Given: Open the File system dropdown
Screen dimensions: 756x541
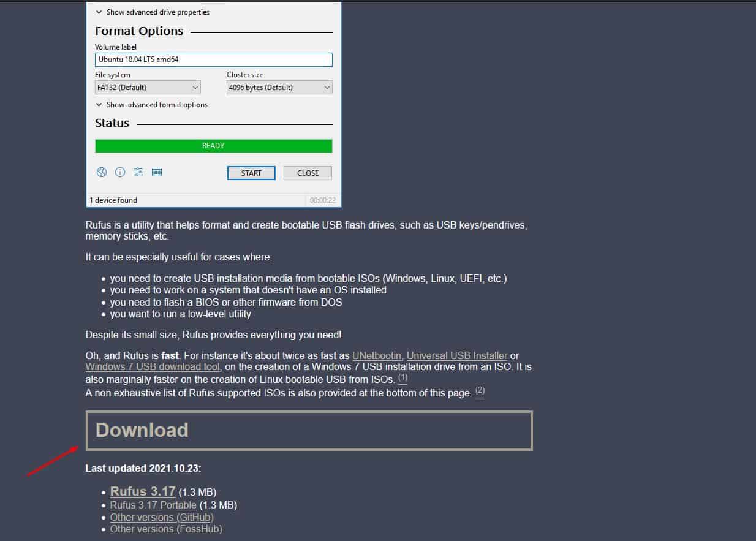Looking at the screenshot, I should (148, 88).
